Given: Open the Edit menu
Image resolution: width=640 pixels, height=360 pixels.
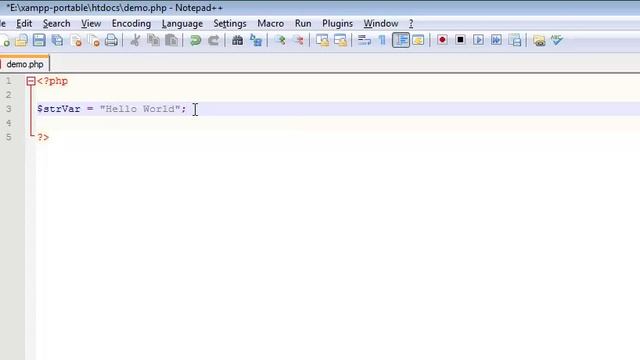Looking at the screenshot, I should 24,24.
